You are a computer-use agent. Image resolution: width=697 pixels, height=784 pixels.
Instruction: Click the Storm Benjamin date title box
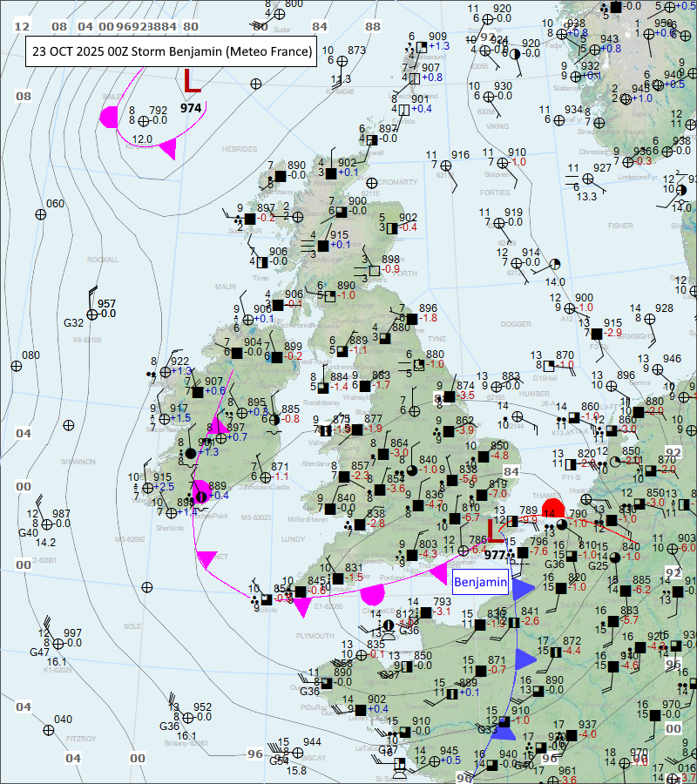(x=172, y=51)
